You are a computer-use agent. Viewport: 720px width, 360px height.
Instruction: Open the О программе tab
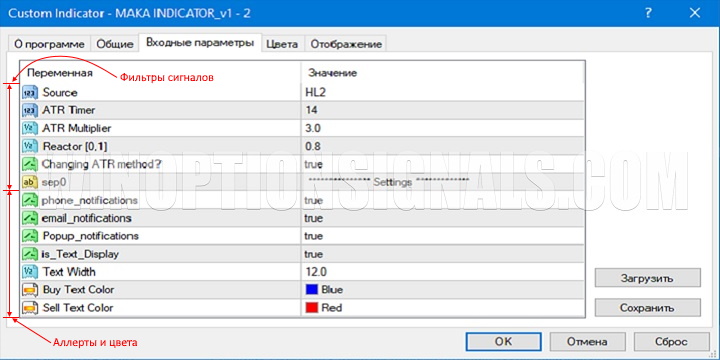(50, 44)
